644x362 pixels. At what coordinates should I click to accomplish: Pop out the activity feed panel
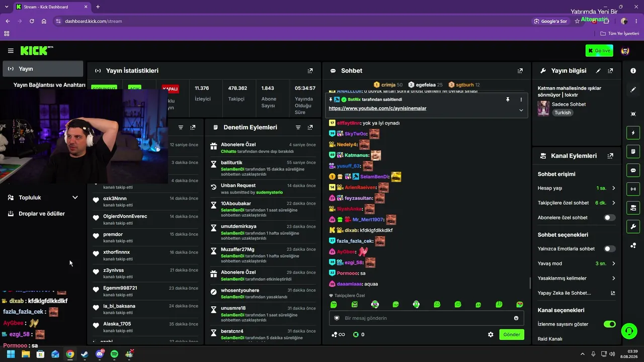tap(193, 128)
